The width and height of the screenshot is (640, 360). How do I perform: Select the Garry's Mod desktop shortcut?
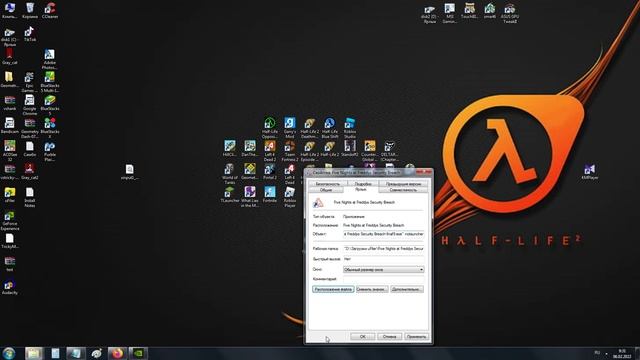[290, 128]
